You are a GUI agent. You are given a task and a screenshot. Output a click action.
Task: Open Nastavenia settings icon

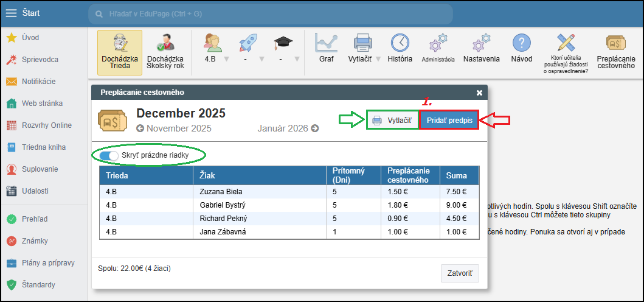(481, 49)
